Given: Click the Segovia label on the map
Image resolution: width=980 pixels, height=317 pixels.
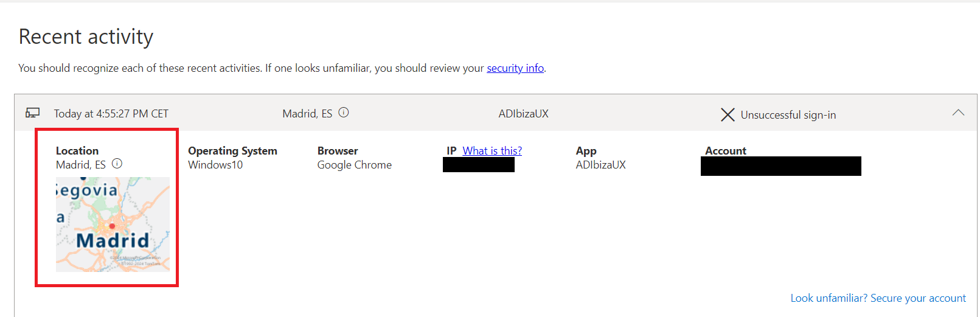Looking at the screenshot, I should point(87,190).
